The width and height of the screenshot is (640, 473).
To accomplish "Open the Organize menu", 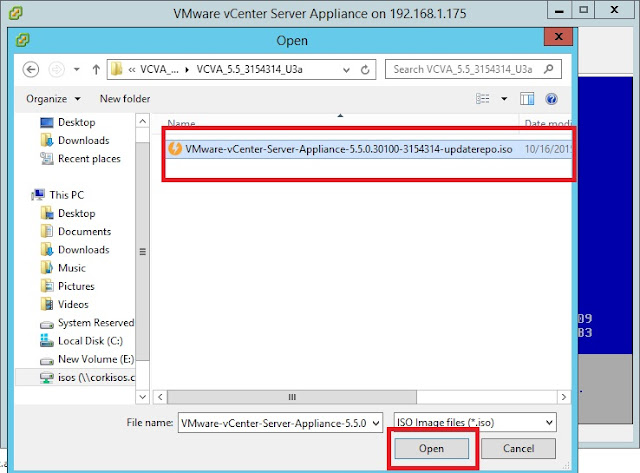I will tap(53, 99).
